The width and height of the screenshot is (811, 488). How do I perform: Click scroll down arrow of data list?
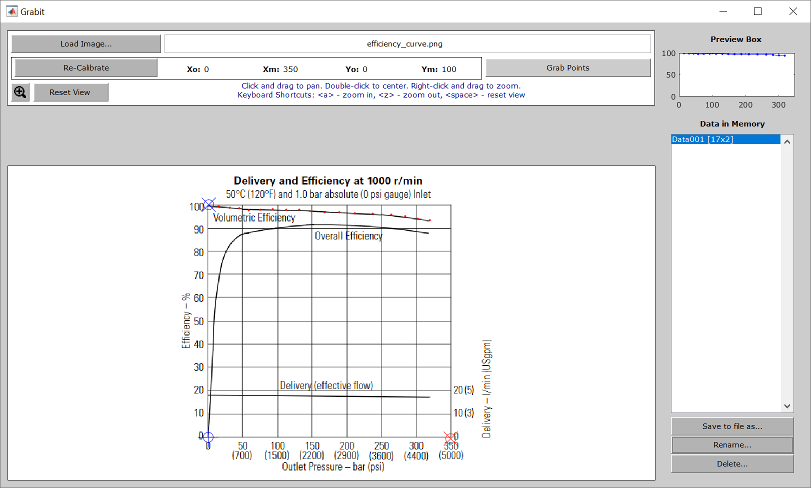point(787,406)
